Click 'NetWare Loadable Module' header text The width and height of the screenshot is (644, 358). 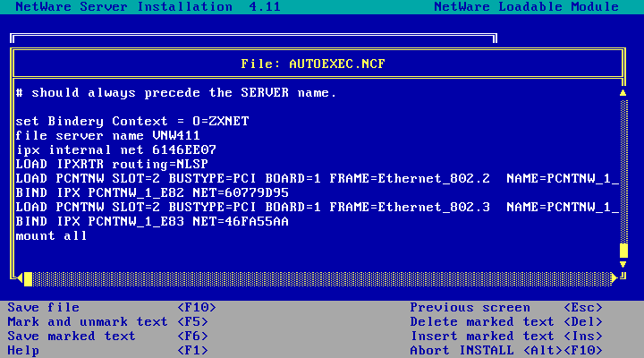527,6
